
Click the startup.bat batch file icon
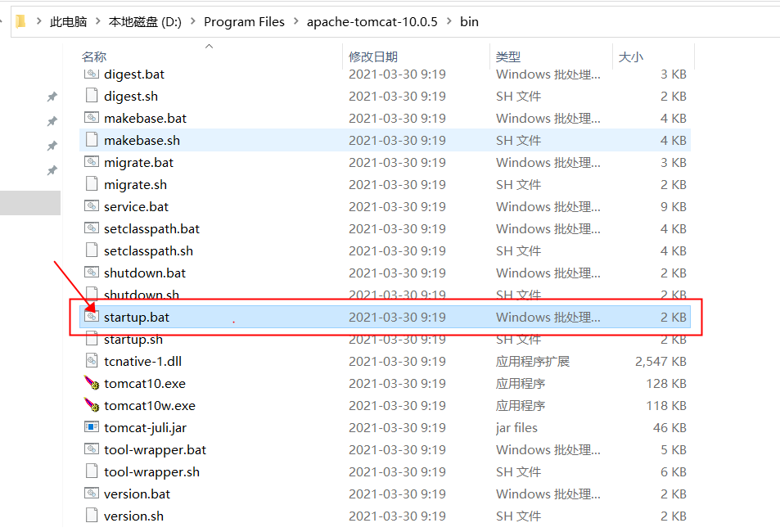pyautogui.click(x=92, y=317)
